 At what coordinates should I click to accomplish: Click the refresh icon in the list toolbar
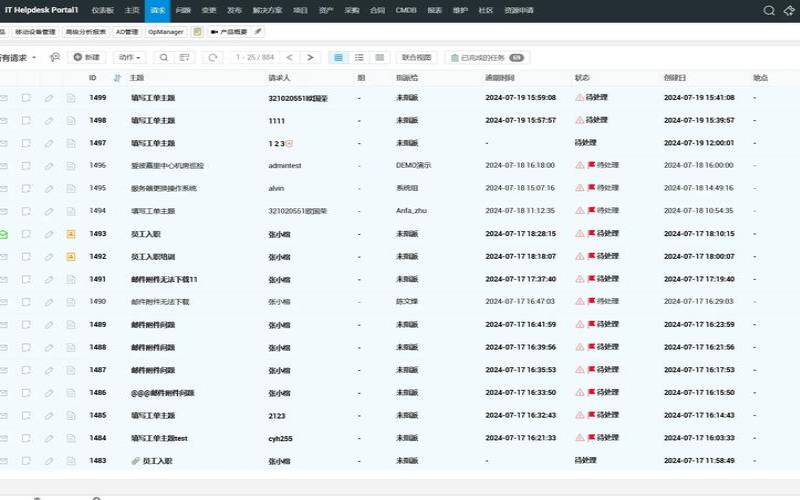tap(212, 58)
